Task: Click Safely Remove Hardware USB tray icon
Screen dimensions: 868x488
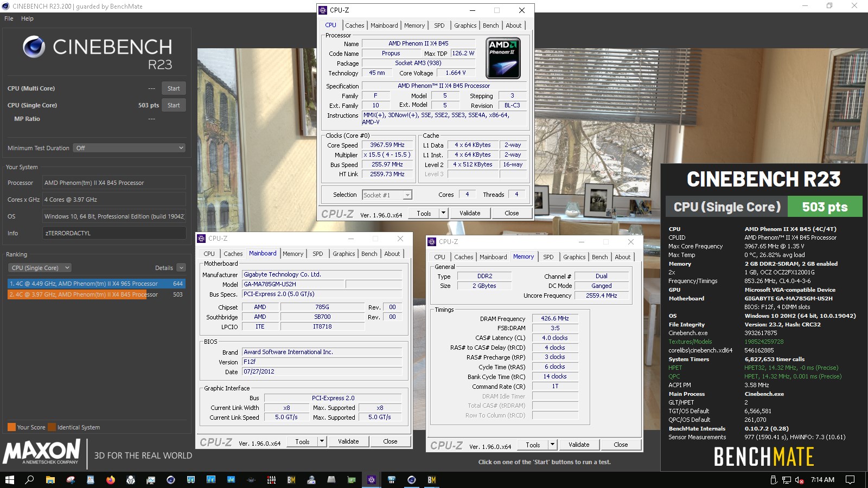Action: pyautogui.click(x=774, y=480)
